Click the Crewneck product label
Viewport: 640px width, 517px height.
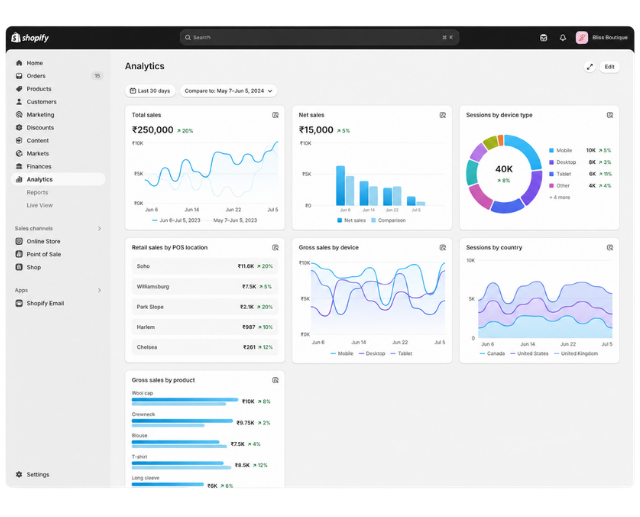click(x=143, y=414)
